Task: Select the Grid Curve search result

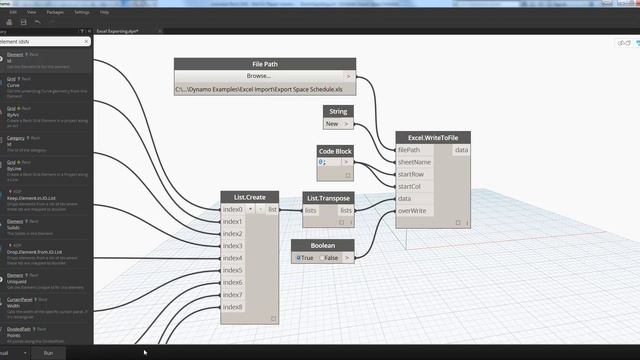Action: pyautogui.click(x=47, y=87)
